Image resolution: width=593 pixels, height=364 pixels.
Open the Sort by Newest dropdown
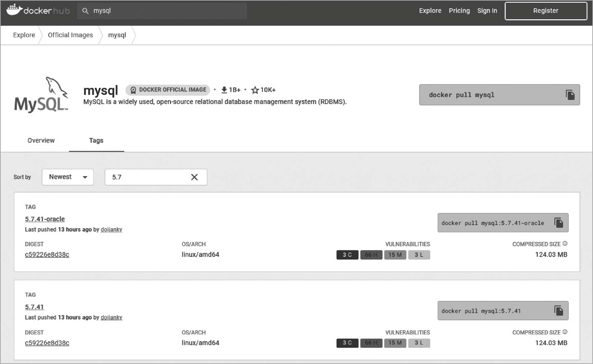coord(68,177)
